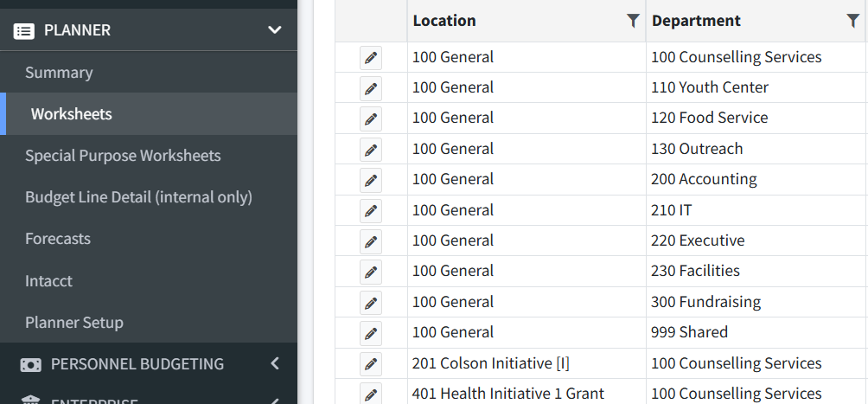Screen dimensions: 868x404
Task: Click the Personnel Budgeting money icon
Action: coord(30,365)
